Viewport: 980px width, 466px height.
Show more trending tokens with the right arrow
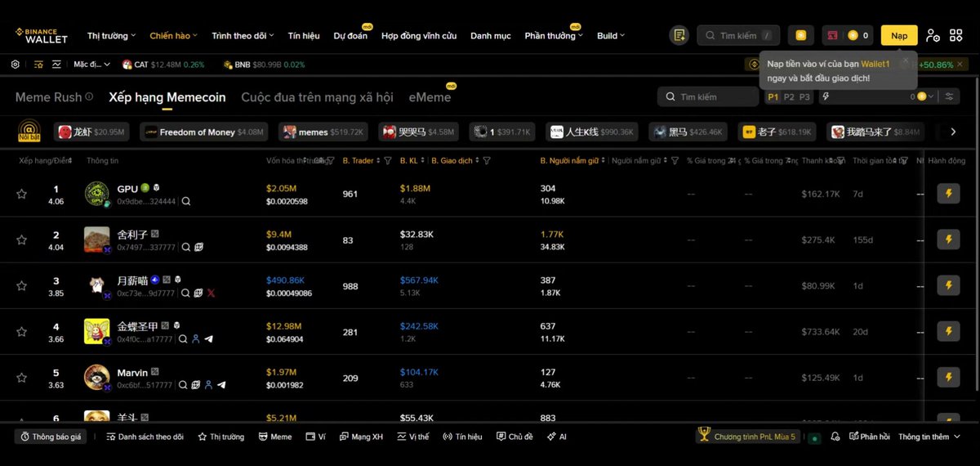coord(953,132)
